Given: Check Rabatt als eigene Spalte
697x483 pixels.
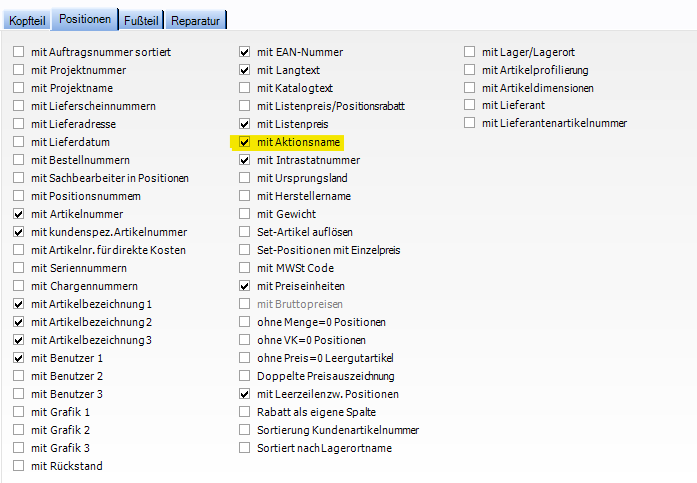Looking at the screenshot, I should (x=245, y=412).
